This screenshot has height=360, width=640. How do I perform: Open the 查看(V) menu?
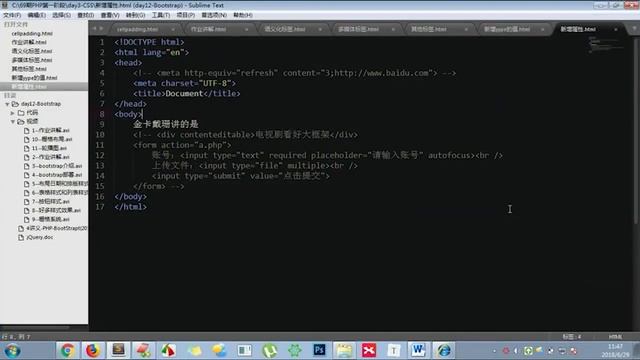point(110,15)
